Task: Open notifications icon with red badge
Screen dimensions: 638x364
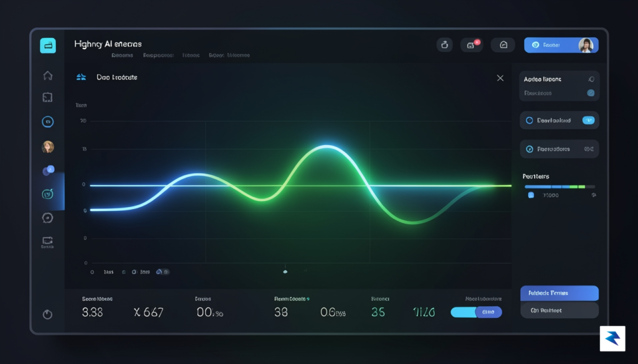Action: [472, 45]
